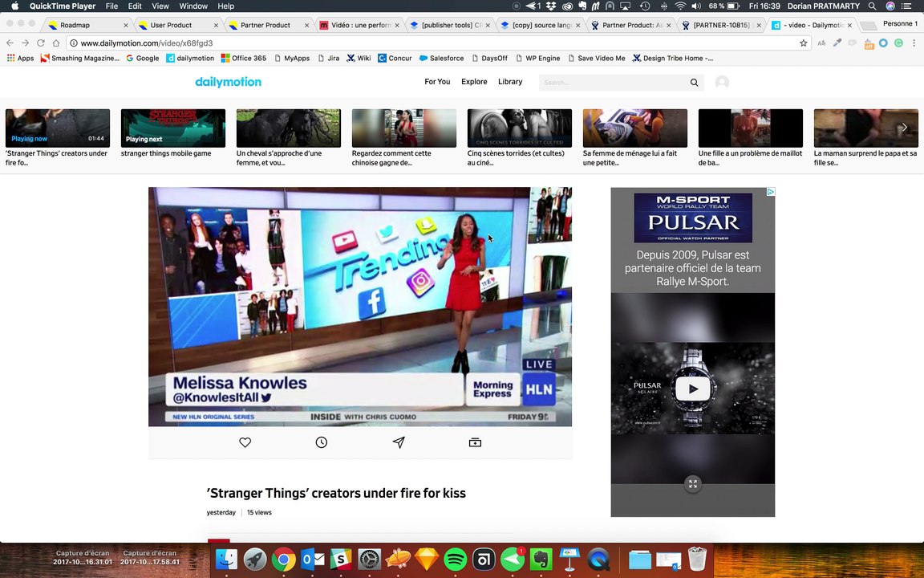Play the Pulsar ad video
This screenshot has height=578, width=924.
click(x=693, y=389)
